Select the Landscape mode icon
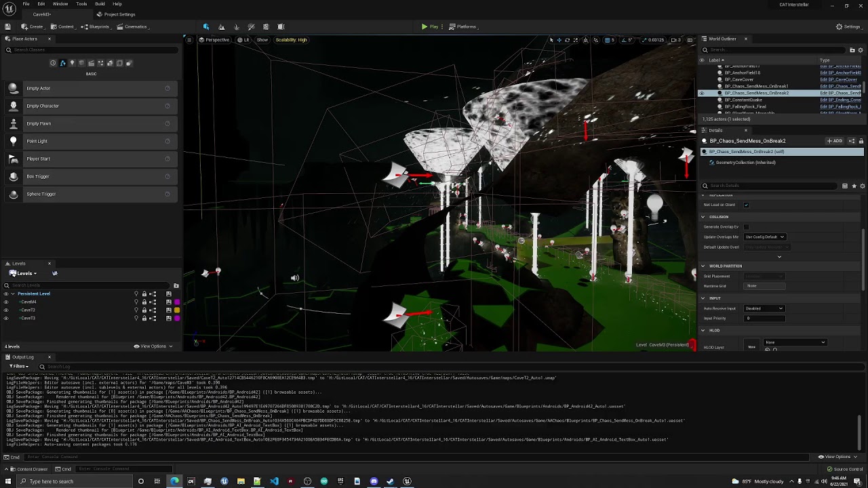The height and width of the screenshot is (488, 868). (221, 26)
